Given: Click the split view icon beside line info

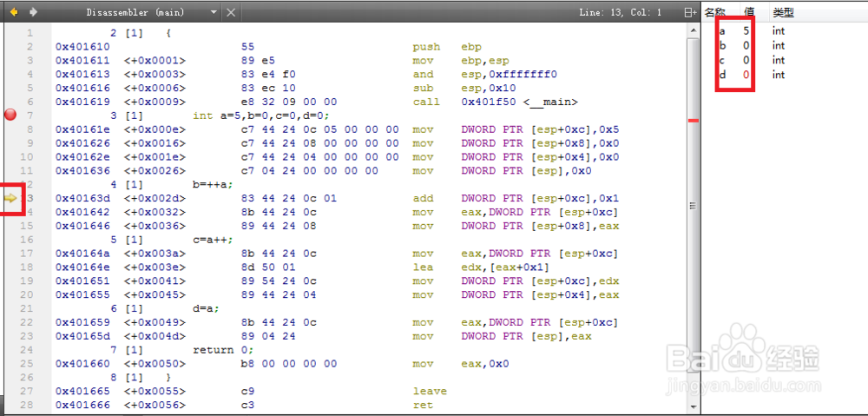Looking at the screenshot, I should click(690, 12).
